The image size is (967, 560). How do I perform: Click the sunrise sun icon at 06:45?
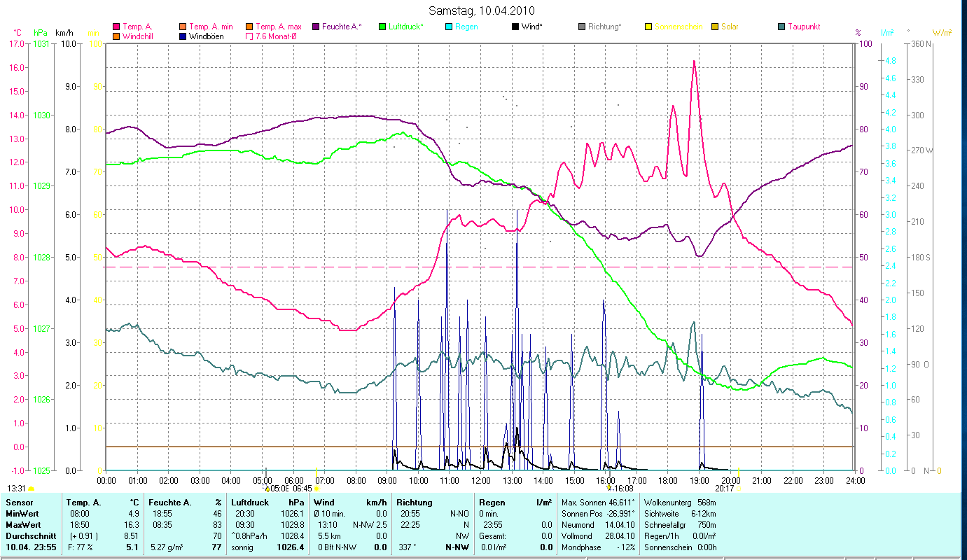pyautogui.click(x=317, y=488)
